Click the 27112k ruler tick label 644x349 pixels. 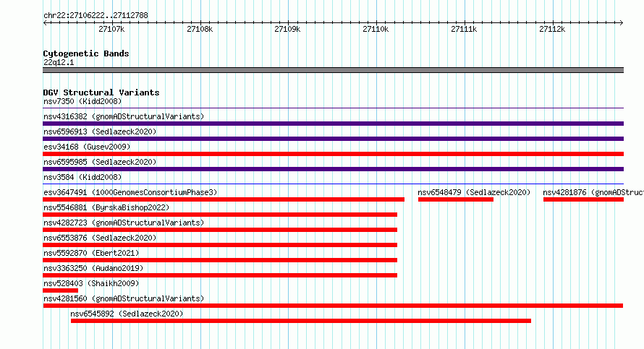[x=552, y=29]
